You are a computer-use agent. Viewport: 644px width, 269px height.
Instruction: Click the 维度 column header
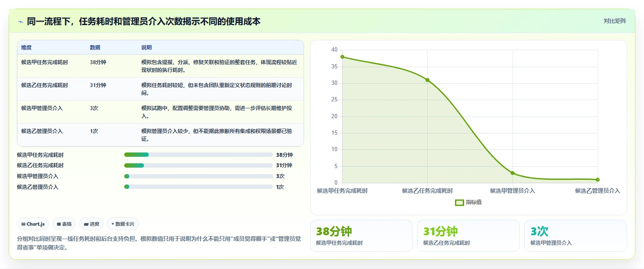pos(26,47)
